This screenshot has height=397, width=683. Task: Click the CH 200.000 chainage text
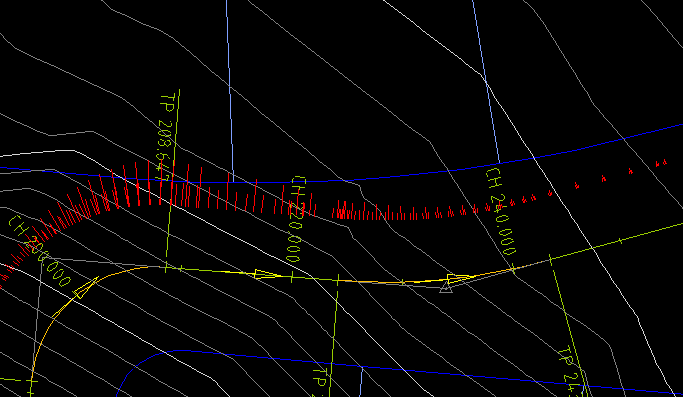(39, 251)
